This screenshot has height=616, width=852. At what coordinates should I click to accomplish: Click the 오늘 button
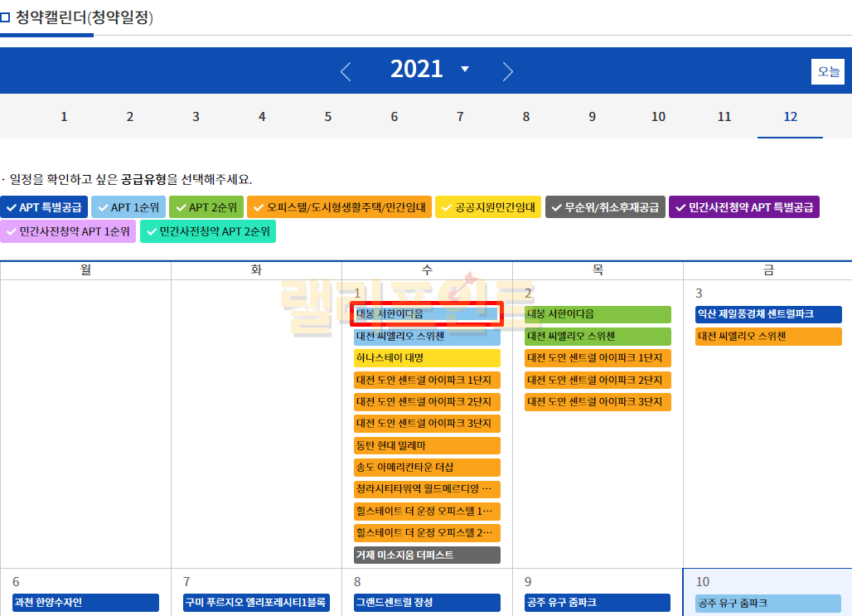point(828,71)
